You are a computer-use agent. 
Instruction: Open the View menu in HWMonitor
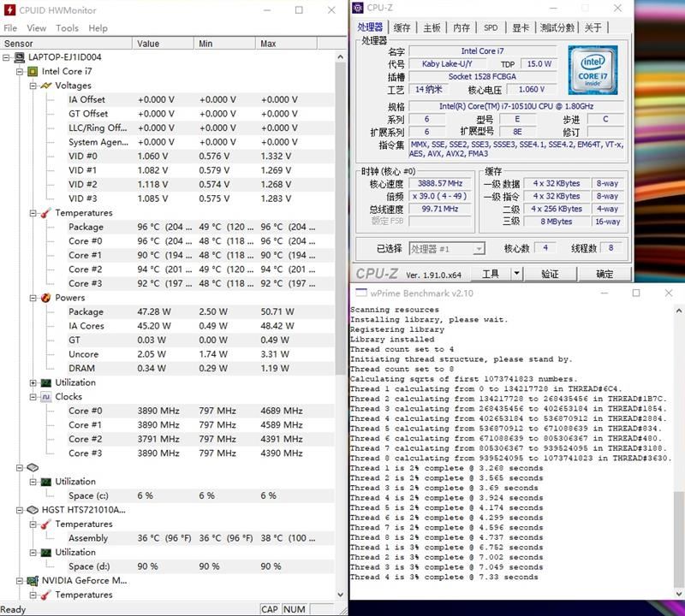pyautogui.click(x=36, y=28)
